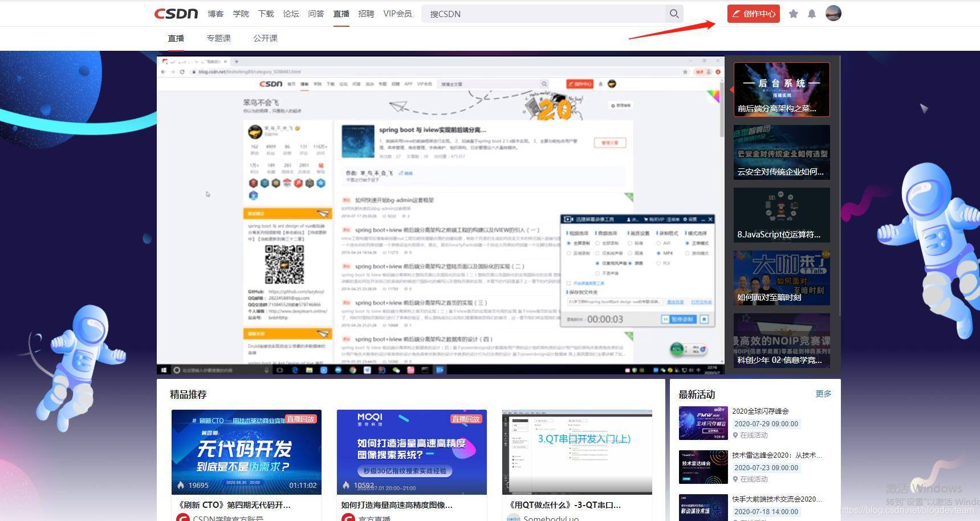Click the 2020-07-29 09:00:00 date tag
The height and width of the screenshot is (521, 980).
tap(766, 424)
